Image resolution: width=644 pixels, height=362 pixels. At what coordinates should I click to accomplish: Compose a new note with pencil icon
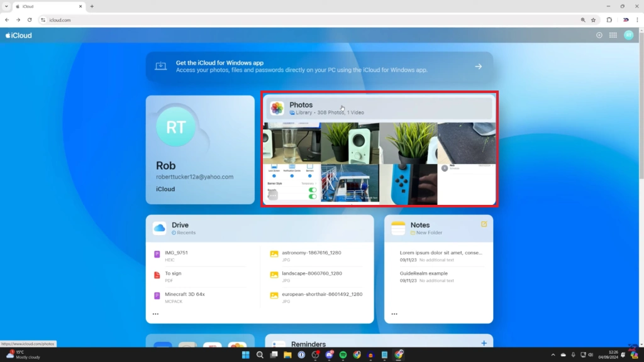click(484, 224)
